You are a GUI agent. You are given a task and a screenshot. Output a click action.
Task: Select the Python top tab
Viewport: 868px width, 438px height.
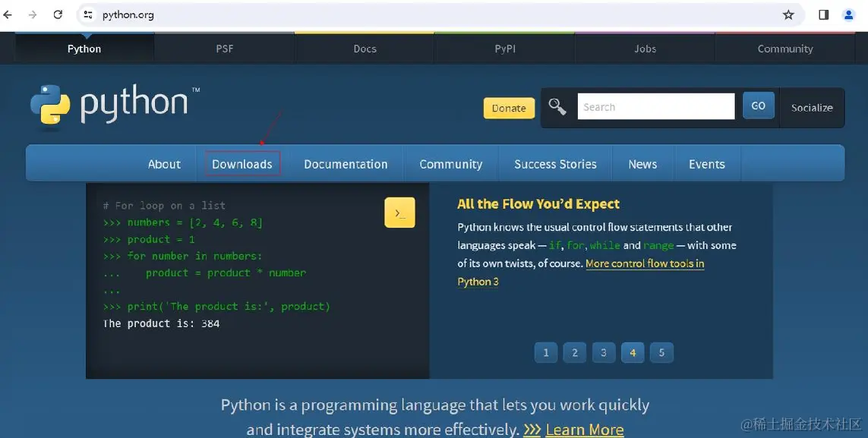coord(84,49)
